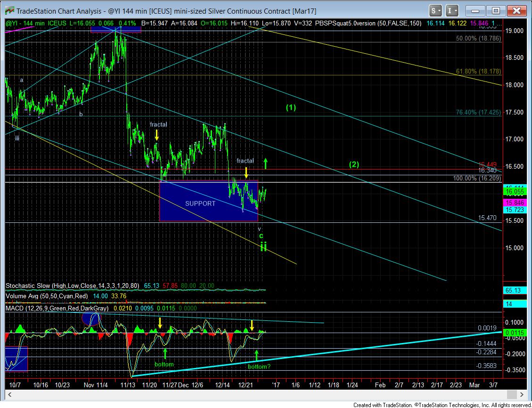Select the small 'b' wave label

pos(81,114)
